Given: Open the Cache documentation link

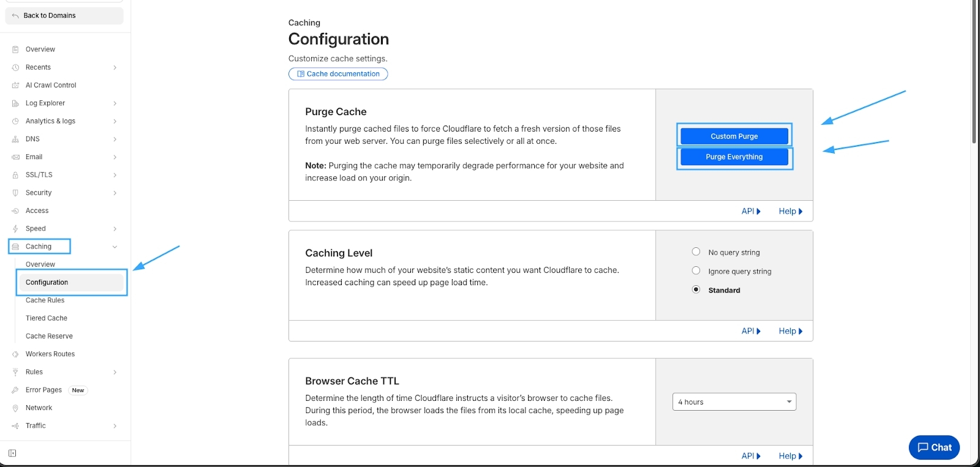Looking at the screenshot, I should (338, 74).
